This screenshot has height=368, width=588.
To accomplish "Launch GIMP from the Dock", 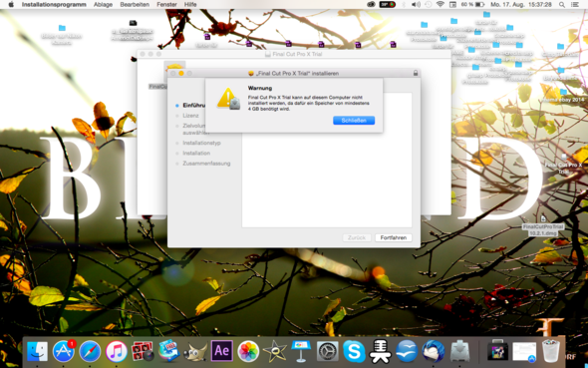I will point(195,352).
